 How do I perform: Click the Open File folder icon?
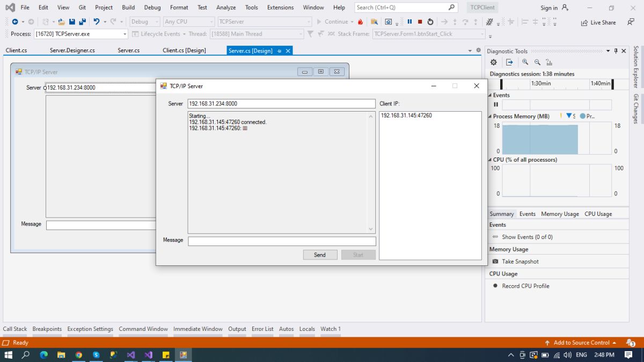61,22
